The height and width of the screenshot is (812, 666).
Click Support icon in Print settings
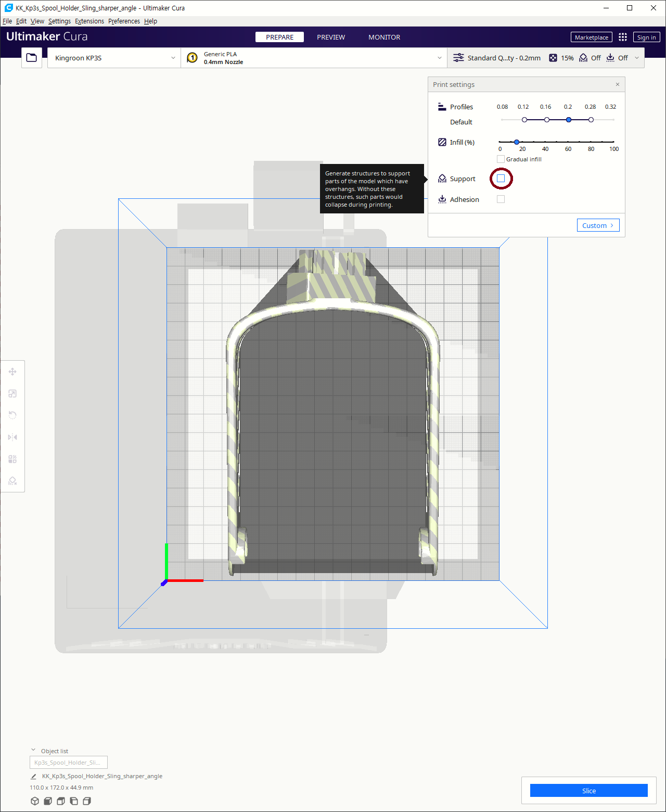(442, 179)
